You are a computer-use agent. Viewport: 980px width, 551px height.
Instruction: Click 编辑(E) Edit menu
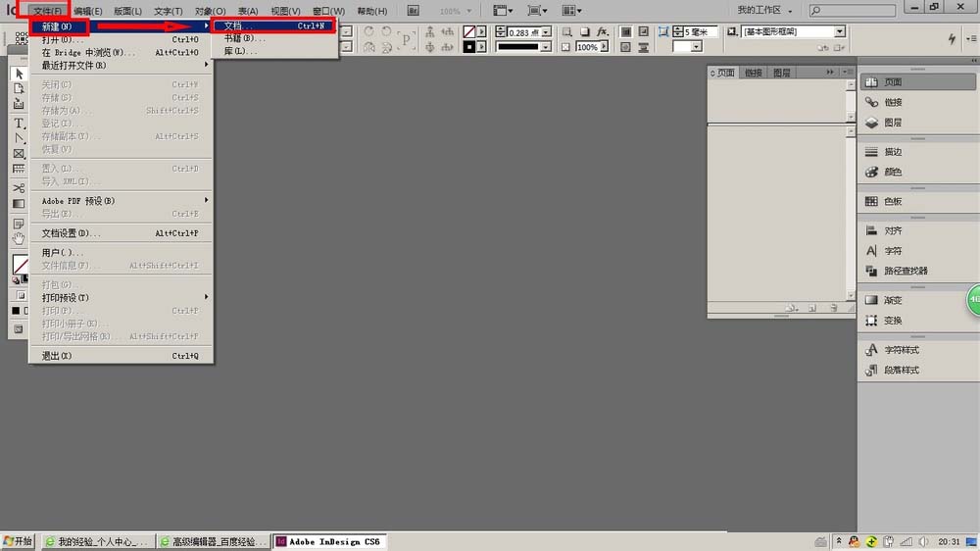(87, 11)
